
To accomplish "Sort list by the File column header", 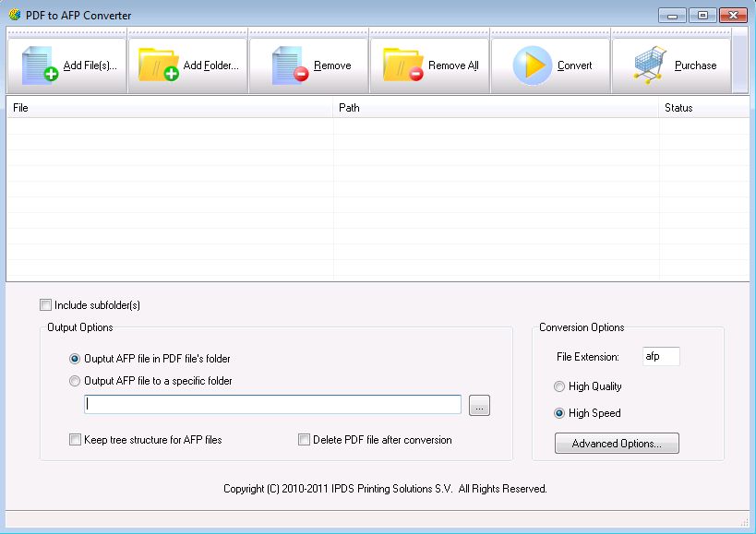I will (x=170, y=108).
